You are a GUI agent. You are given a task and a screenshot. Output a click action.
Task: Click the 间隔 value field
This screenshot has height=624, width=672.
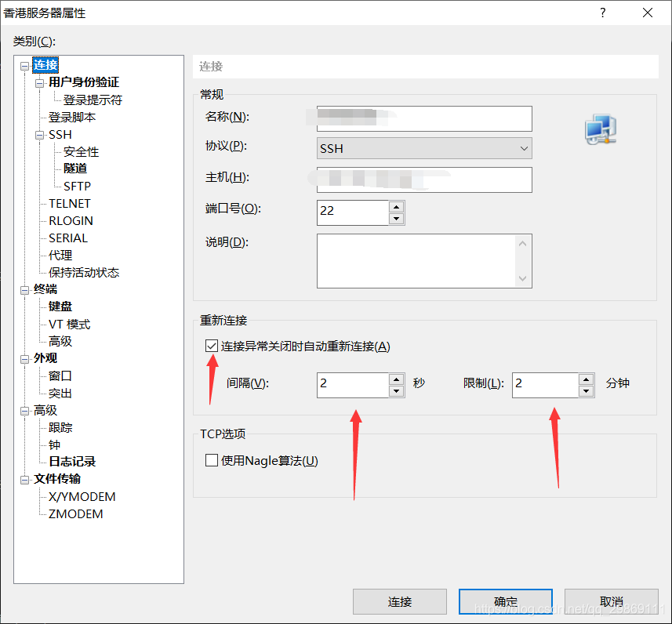pyautogui.click(x=353, y=385)
